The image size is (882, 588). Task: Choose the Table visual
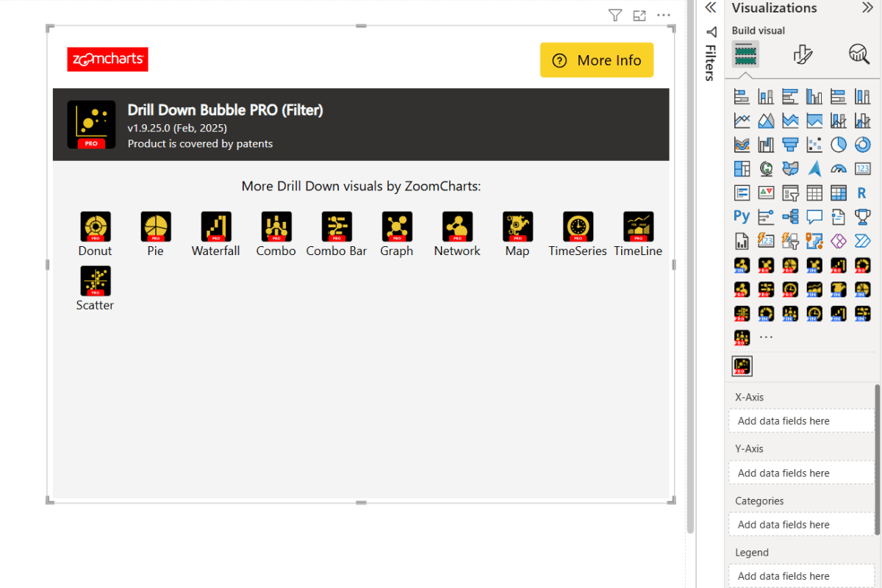pos(814,193)
